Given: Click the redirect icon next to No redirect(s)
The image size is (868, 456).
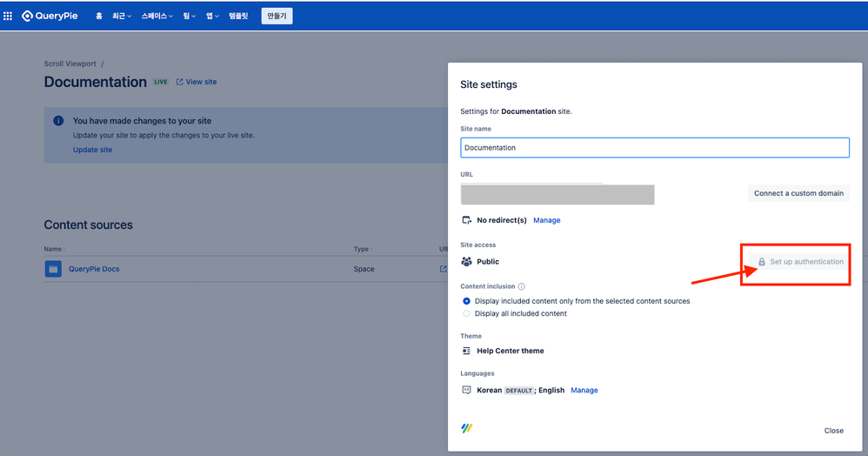Looking at the screenshot, I should 467,220.
